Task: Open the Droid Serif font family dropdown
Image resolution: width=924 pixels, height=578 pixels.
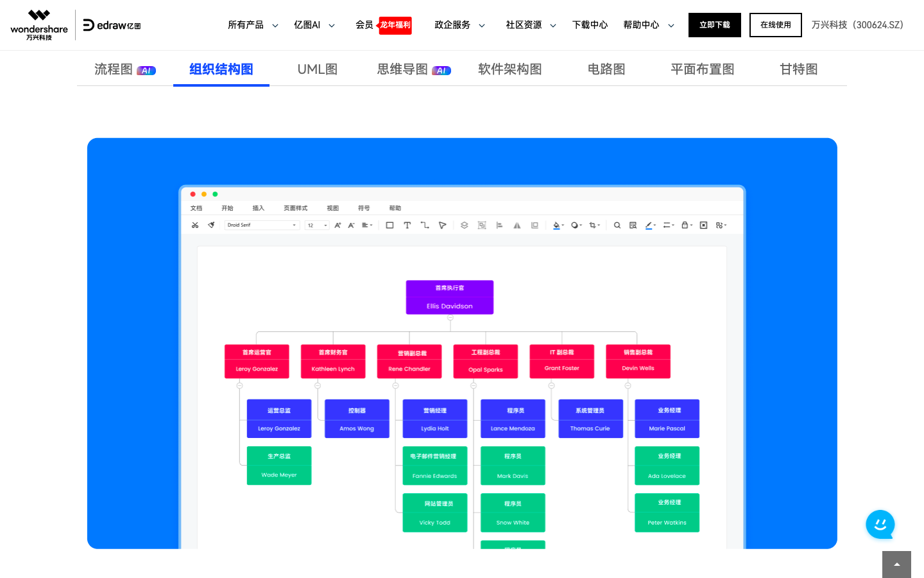Action: pyautogui.click(x=262, y=225)
